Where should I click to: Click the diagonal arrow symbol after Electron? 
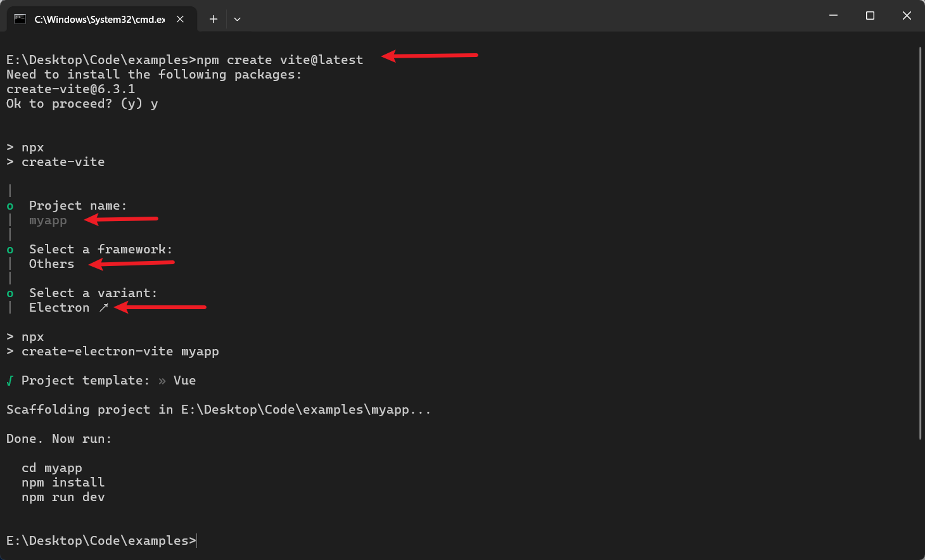click(x=104, y=307)
